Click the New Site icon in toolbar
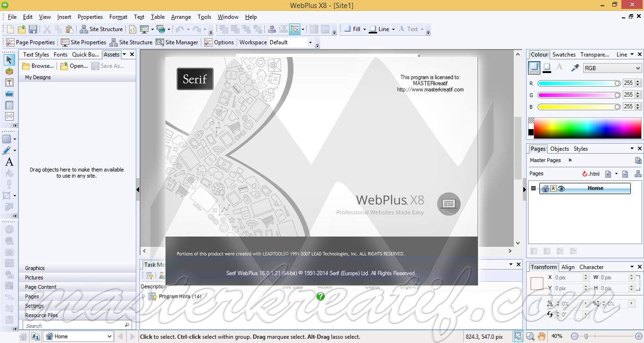The height and width of the screenshot is (343, 644). pos(10,29)
